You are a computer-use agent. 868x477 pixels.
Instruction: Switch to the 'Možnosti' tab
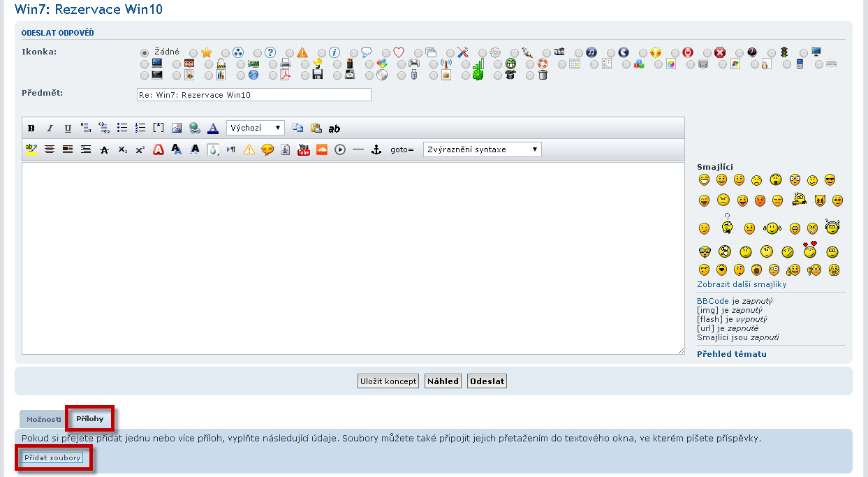pos(43,420)
